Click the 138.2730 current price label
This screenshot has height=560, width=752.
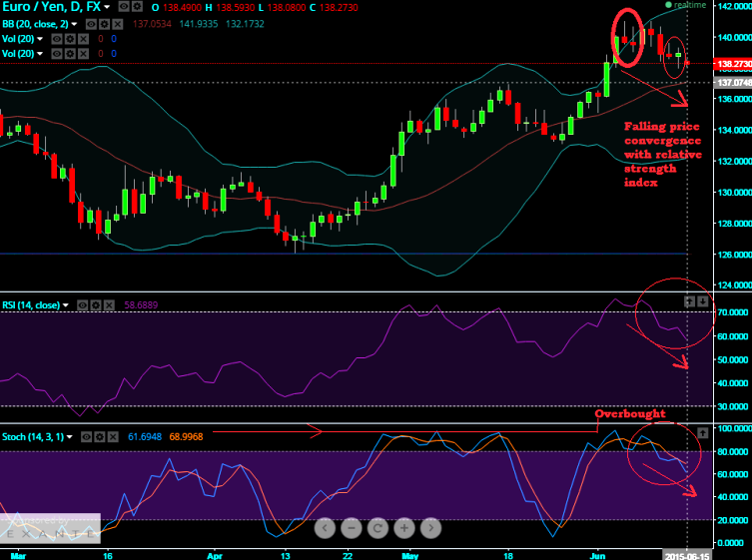coord(731,64)
